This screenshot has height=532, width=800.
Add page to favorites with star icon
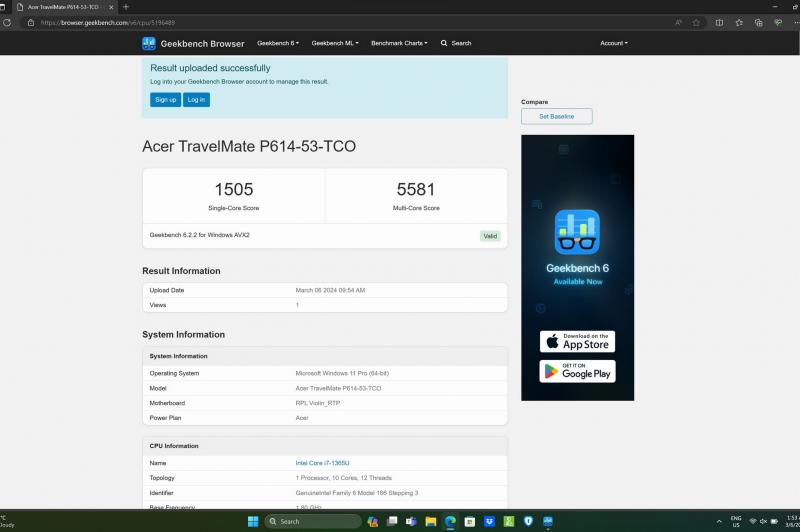pos(696,22)
